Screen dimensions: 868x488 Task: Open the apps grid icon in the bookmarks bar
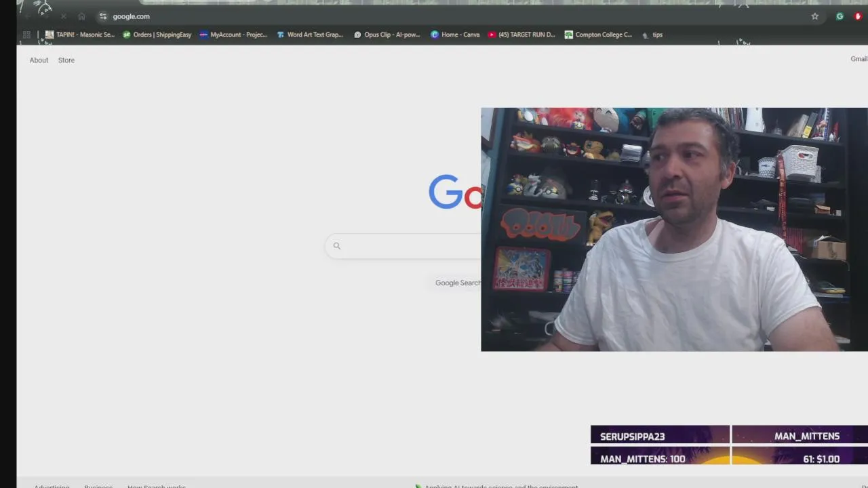coord(26,35)
